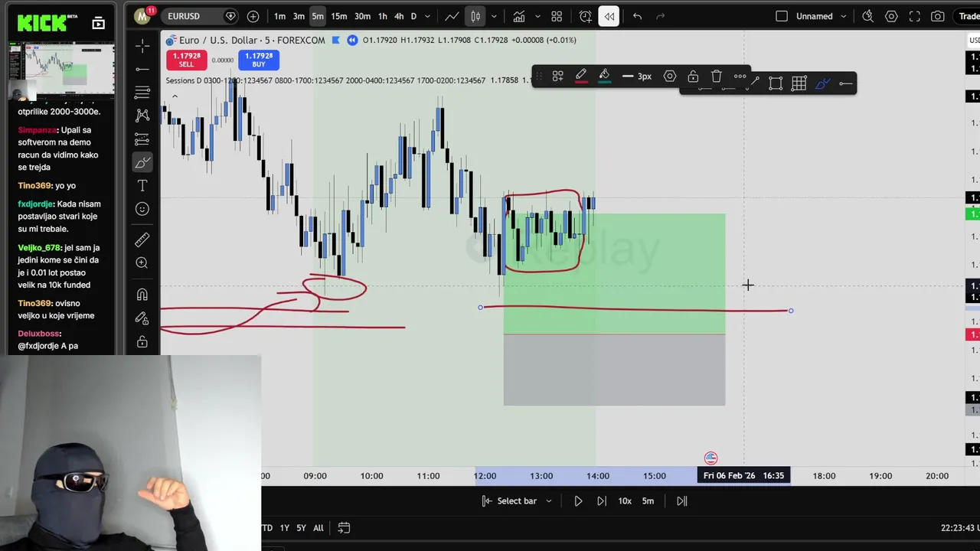The width and height of the screenshot is (980, 551).
Task: Toggle bar Replay mode
Action: [x=609, y=16]
